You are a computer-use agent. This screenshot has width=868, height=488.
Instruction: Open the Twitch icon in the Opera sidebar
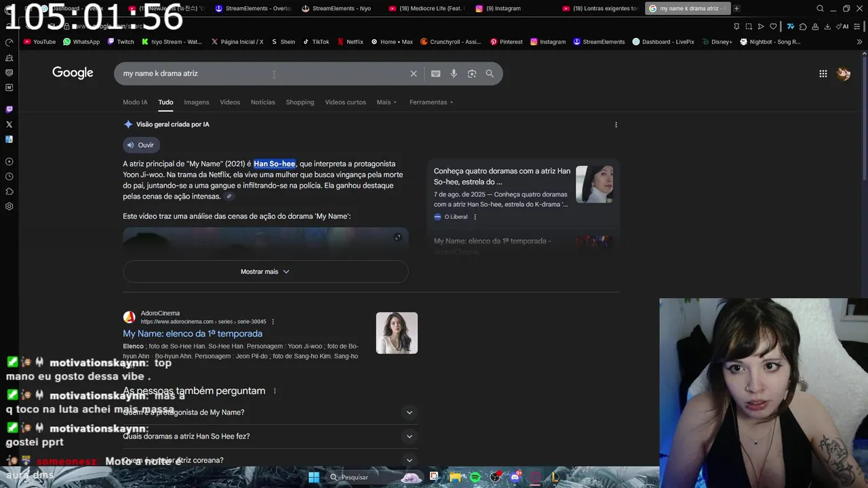click(x=9, y=109)
